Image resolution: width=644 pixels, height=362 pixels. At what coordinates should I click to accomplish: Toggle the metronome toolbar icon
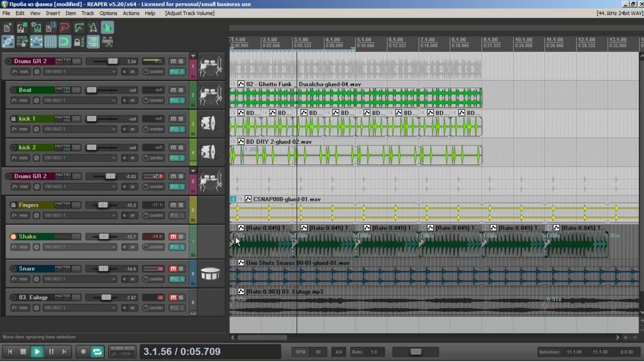point(93,28)
